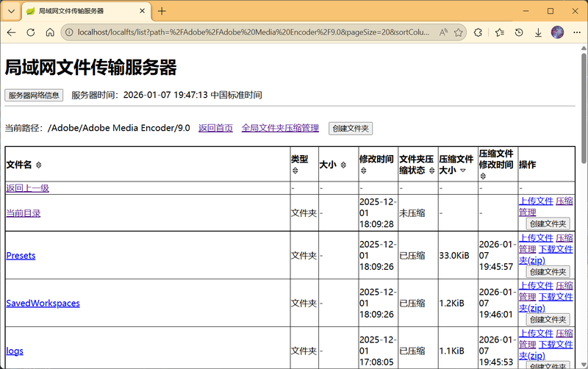Open browser profile avatar
The width and height of the screenshot is (588, 369).
557,32
